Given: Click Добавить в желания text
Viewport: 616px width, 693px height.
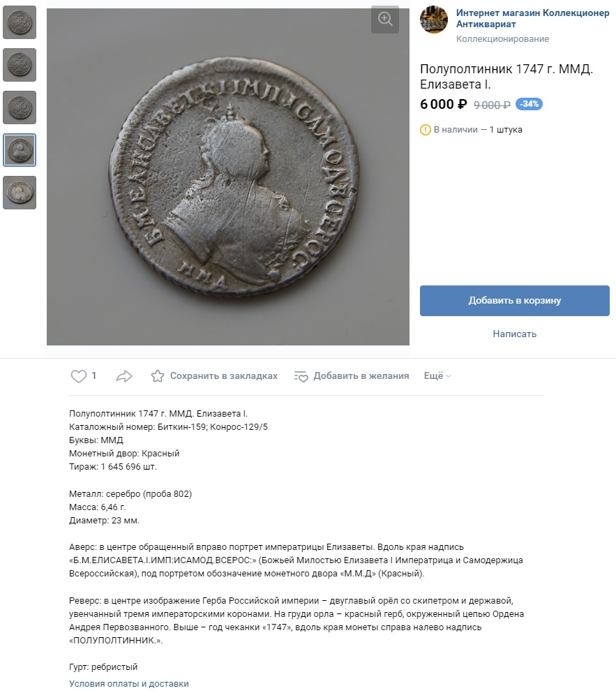Looking at the screenshot, I should click(361, 376).
